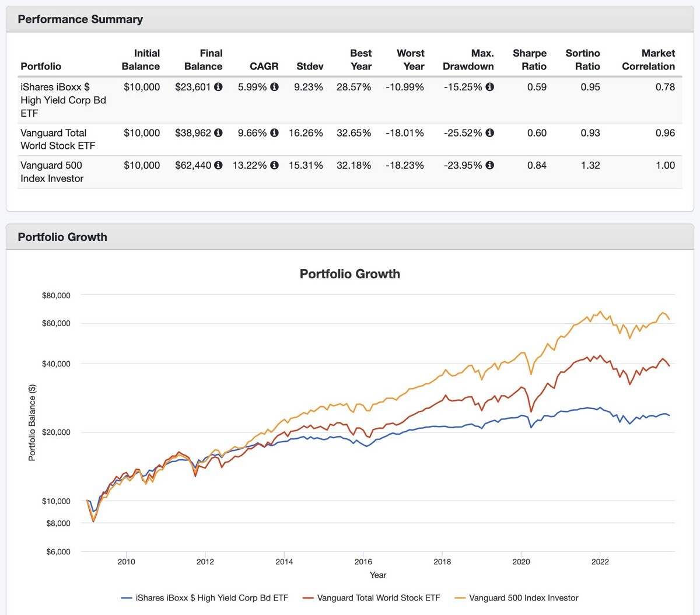Click the 32.65% best year value
Screen dimensions: 700x615
coord(354,133)
